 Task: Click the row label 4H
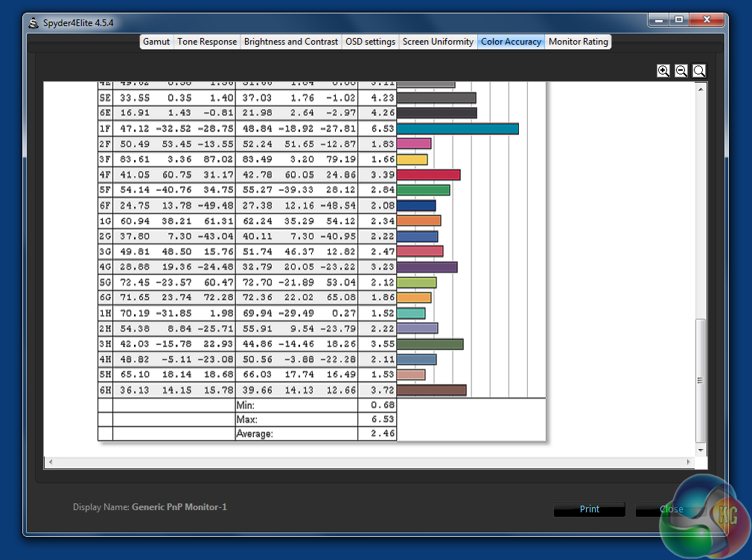point(105,360)
